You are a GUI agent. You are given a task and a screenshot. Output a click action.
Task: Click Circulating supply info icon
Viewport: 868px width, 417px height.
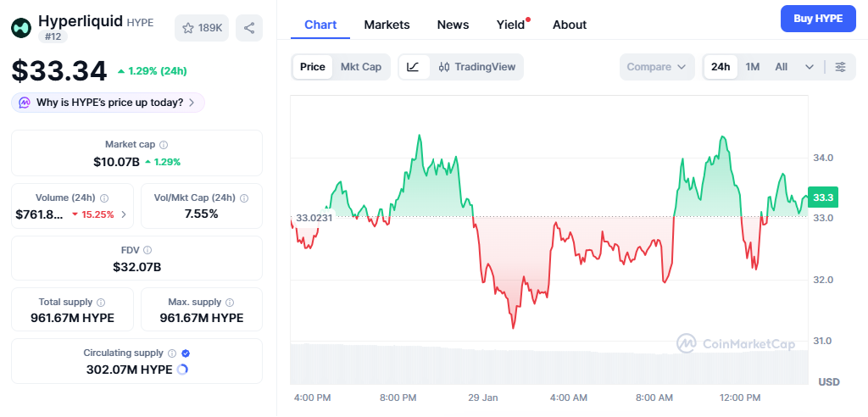coord(171,353)
